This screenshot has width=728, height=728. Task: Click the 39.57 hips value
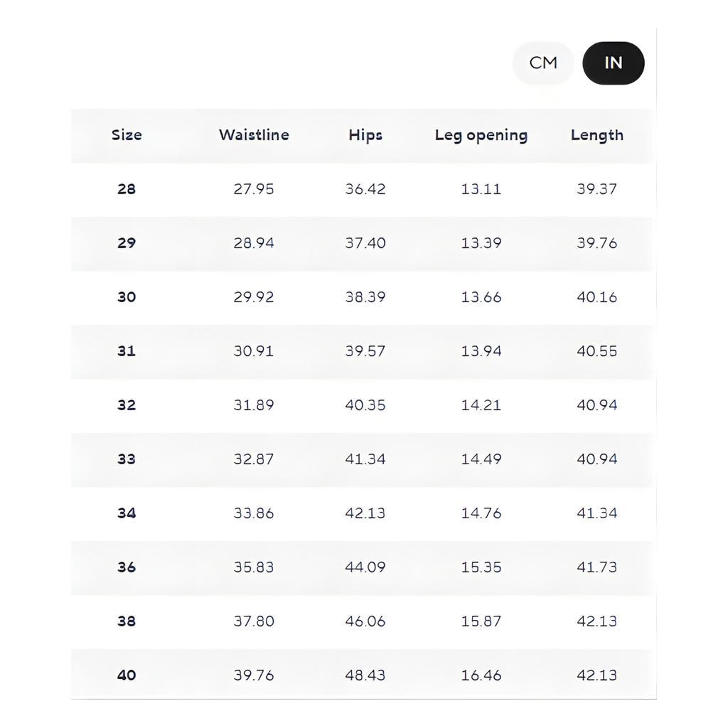click(365, 351)
